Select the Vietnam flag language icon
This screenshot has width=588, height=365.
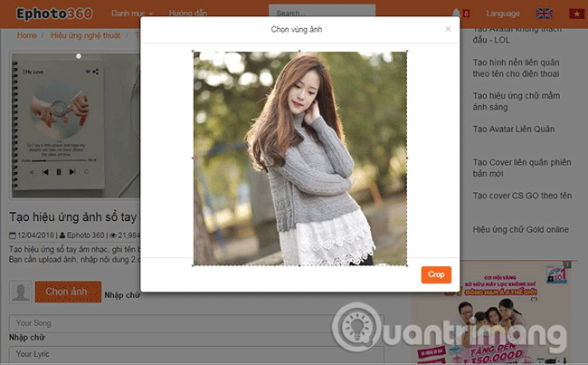click(574, 14)
